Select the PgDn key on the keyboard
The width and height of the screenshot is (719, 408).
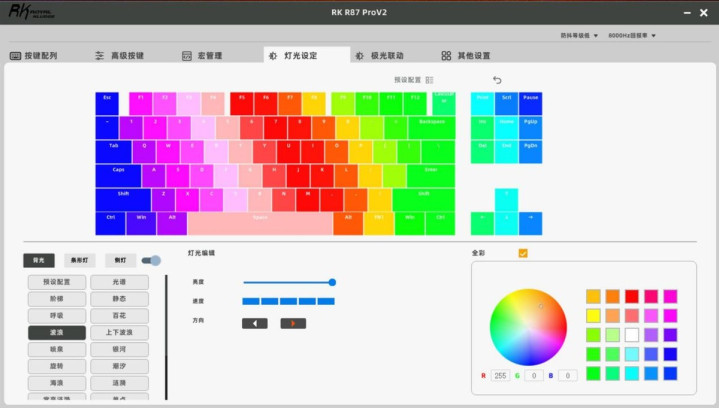tap(531, 152)
